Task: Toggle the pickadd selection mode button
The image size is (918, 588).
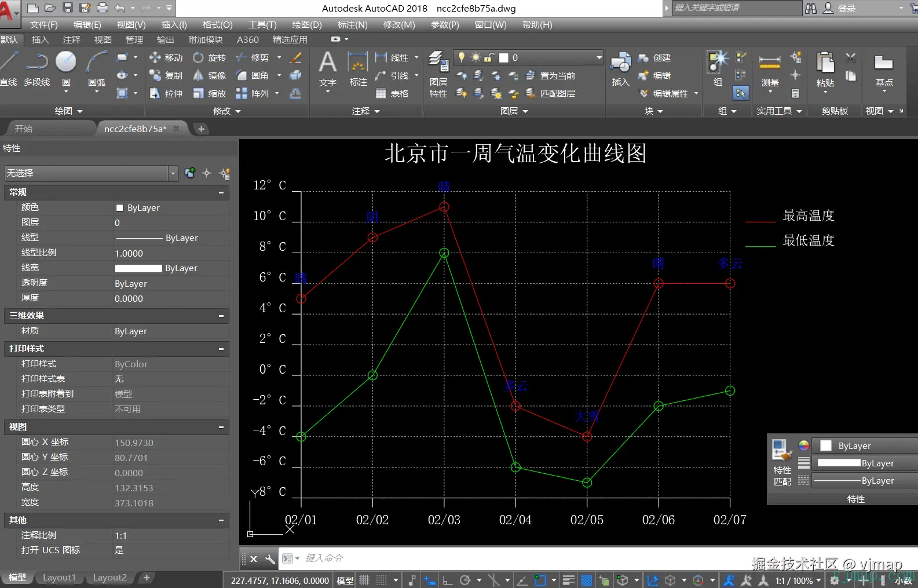Action: (190, 173)
